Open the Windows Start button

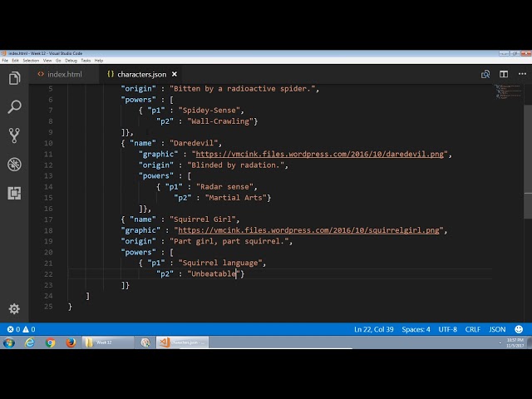pos(9,342)
